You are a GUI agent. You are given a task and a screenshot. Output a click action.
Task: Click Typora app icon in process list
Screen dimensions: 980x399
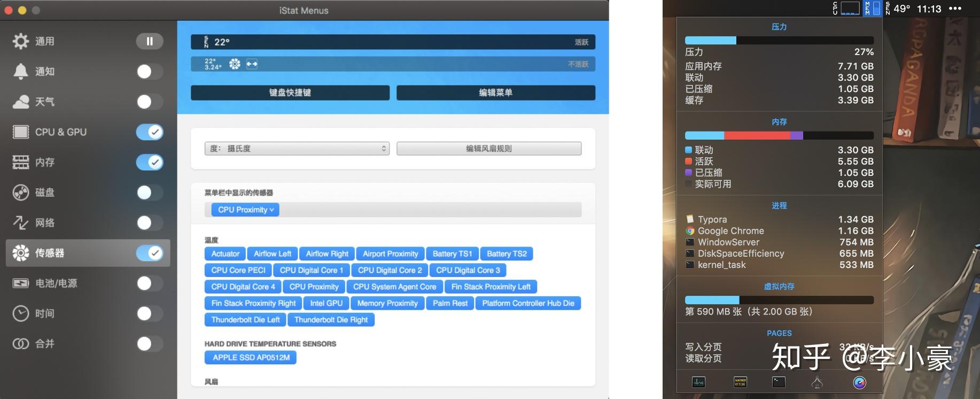690,219
